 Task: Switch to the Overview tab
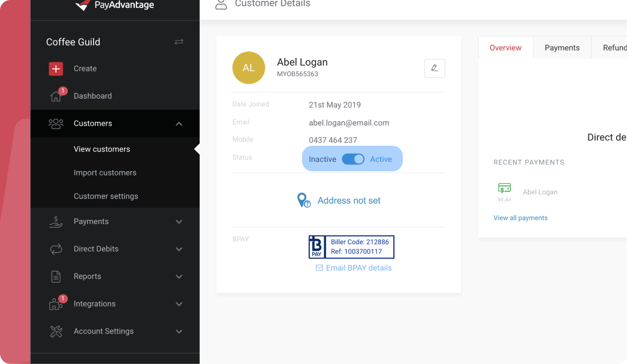505,48
